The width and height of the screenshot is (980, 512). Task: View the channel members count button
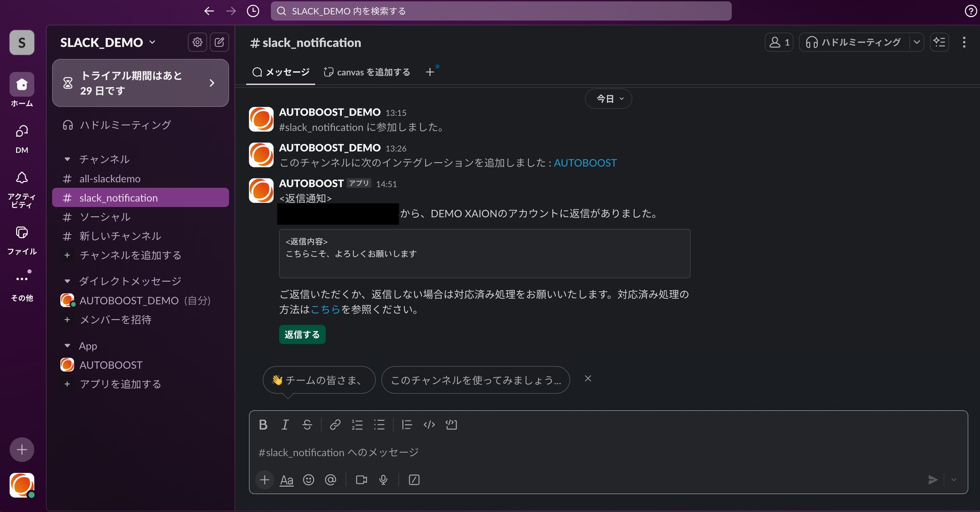pyautogui.click(x=779, y=42)
